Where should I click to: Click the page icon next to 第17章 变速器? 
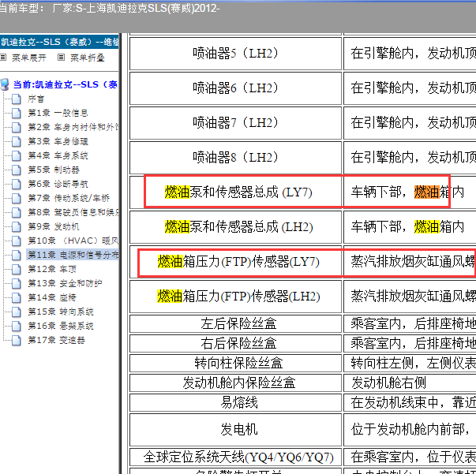17,340
